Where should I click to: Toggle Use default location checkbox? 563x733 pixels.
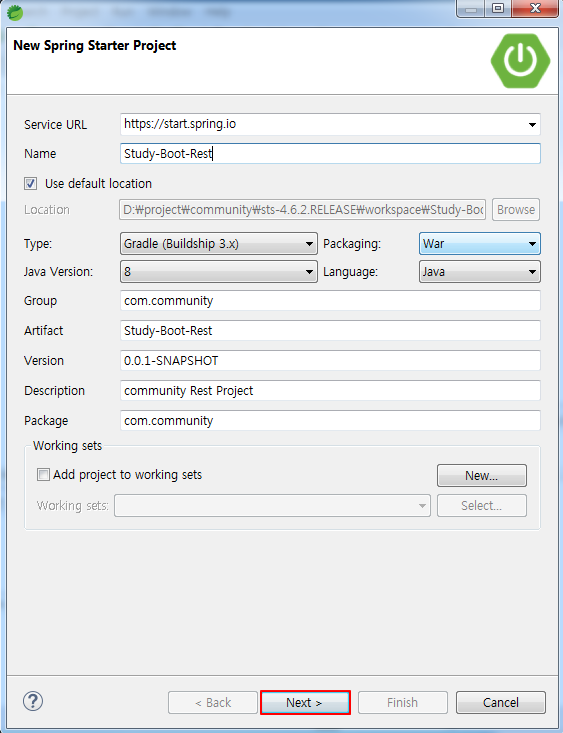[30, 183]
